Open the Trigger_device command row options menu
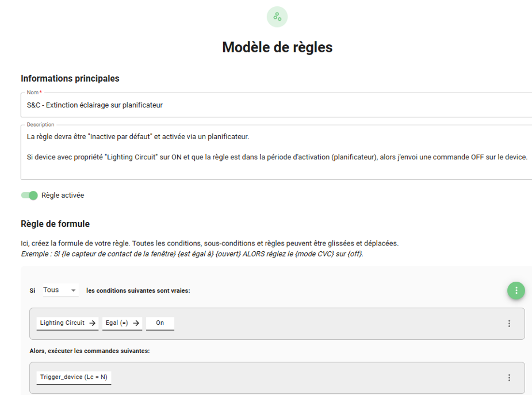Screen dimensions: 532x395 [509, 378]
